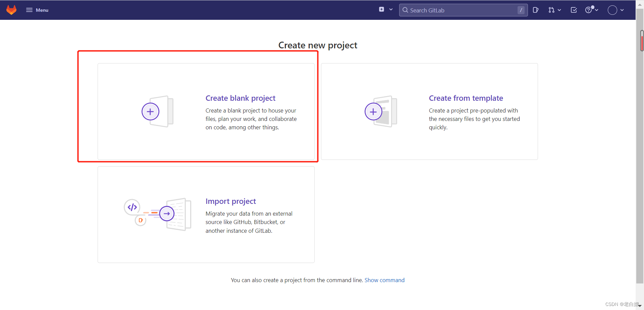Click the search magnifier icon
Screen dimensions: 644x310
pyautogui.click(x=405, y=10)
